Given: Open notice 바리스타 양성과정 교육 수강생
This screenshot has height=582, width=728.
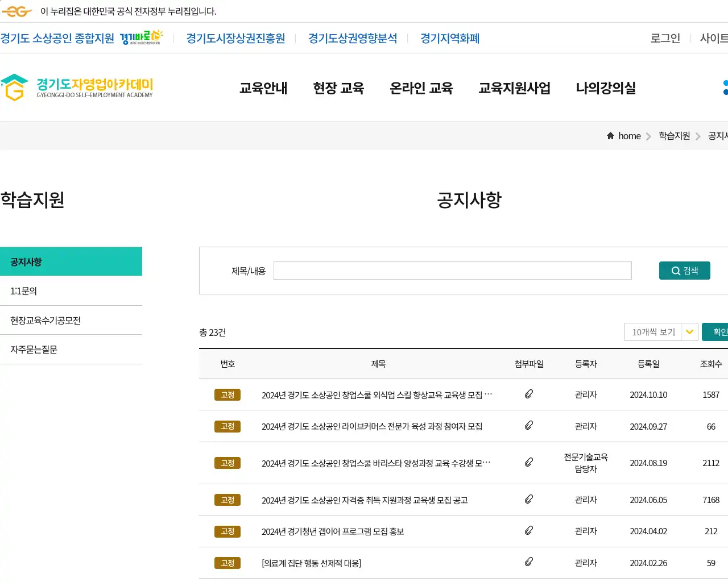Looking at the screenshot, I should point(376,463).
